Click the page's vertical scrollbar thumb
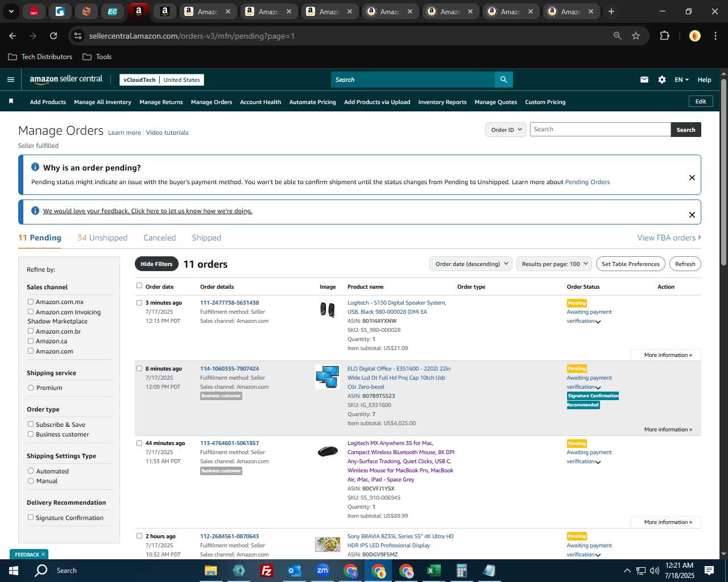 (x=723, y=173)
